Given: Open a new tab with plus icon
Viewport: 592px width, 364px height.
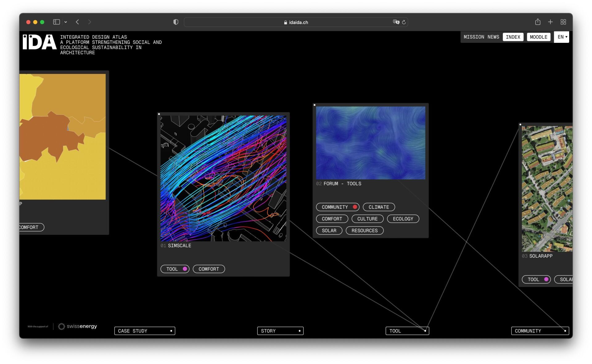Looking at the screenshot, I should coord(550,22).
